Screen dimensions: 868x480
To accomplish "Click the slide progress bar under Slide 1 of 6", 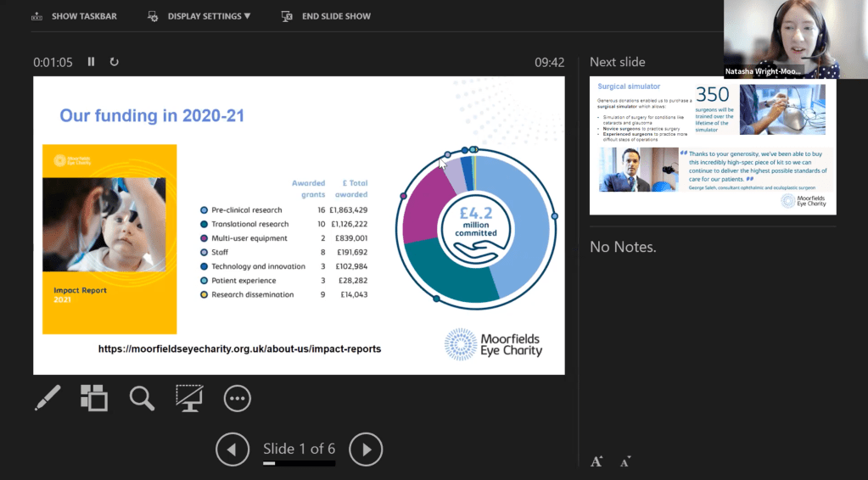I will 299,464.
